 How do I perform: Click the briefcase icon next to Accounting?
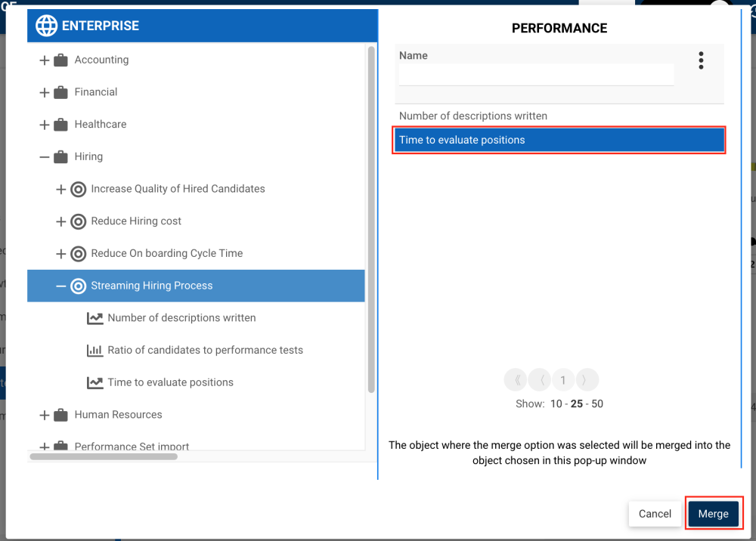(60, 59)
